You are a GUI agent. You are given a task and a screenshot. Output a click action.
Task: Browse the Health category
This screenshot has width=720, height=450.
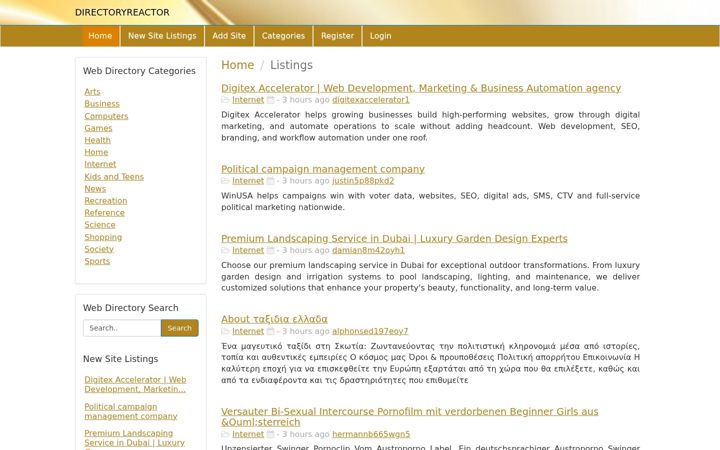coord(97,140)
